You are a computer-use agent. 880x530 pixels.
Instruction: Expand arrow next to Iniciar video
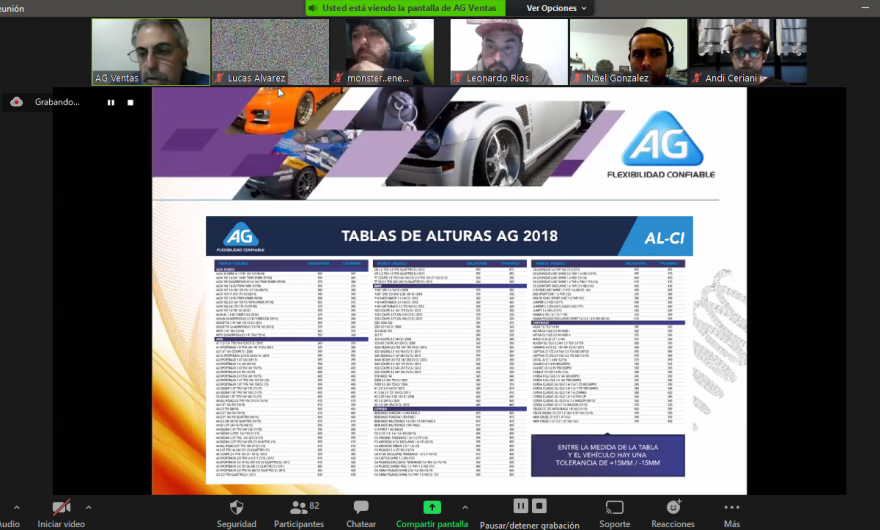pos(88,507)
